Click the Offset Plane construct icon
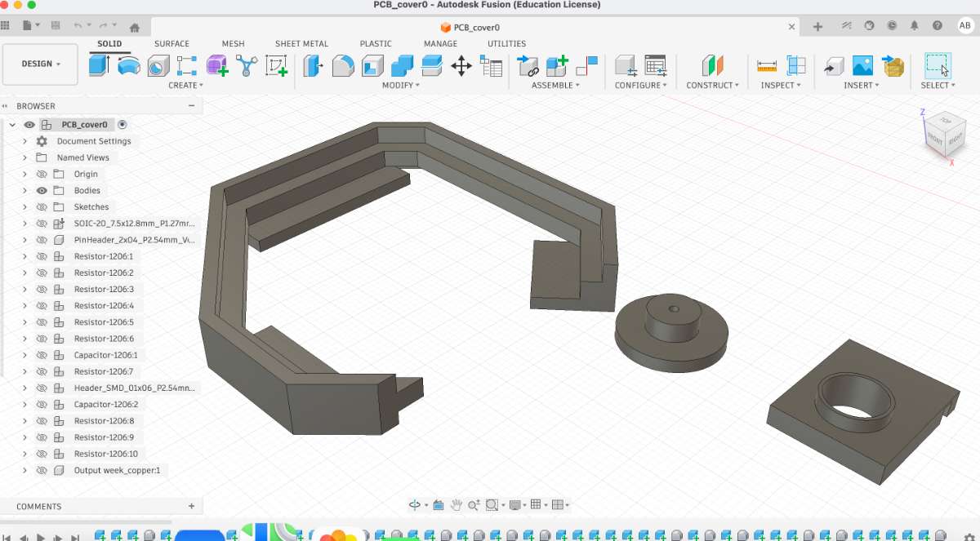 click(712, 66)
